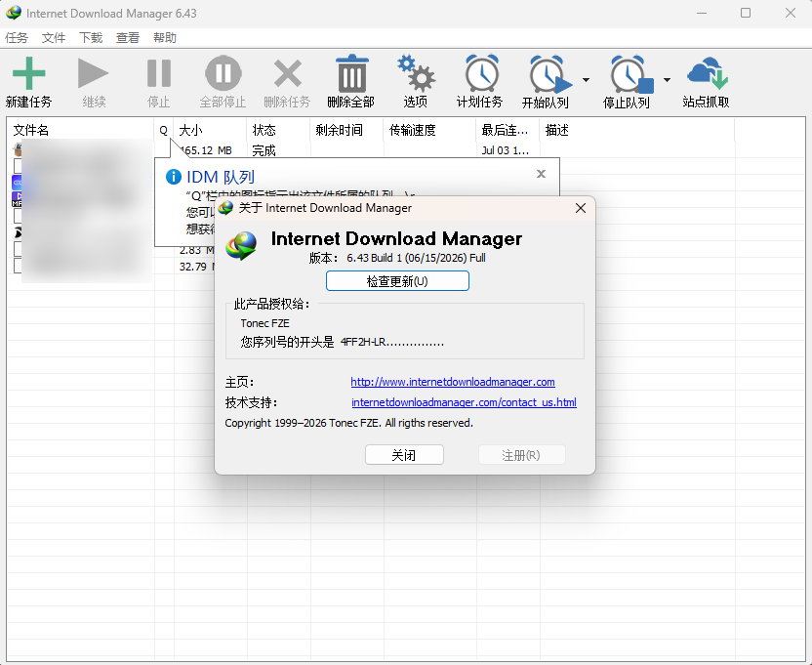Click the Stop (停止) pause icon
The height and width of the screenshot is (665, 812).
[158, 73]
